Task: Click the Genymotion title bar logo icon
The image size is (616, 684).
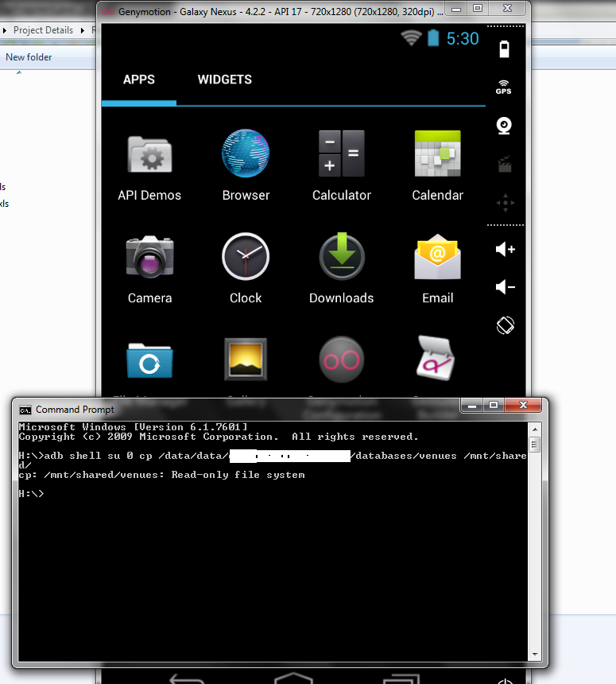Action: pyautogui.click(x=108, y=12)
